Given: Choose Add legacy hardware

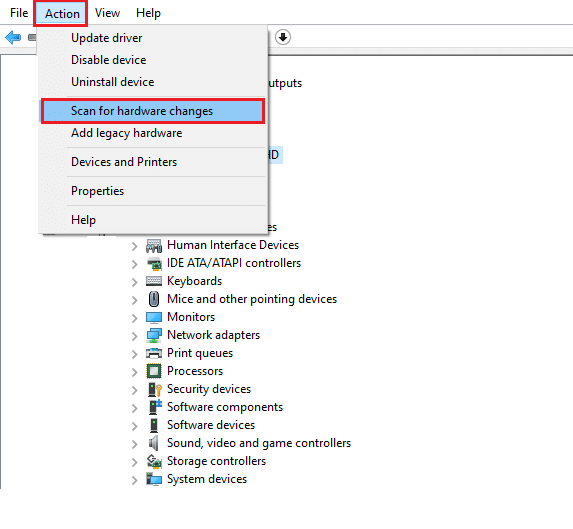Looking at the screenshot, I should pos(152,133).
